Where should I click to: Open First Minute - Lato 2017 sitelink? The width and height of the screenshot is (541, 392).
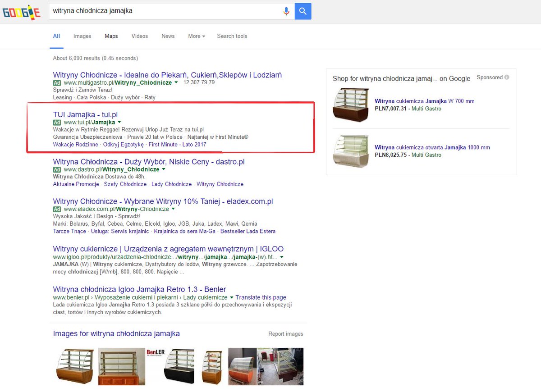click(x=177, y=145)
